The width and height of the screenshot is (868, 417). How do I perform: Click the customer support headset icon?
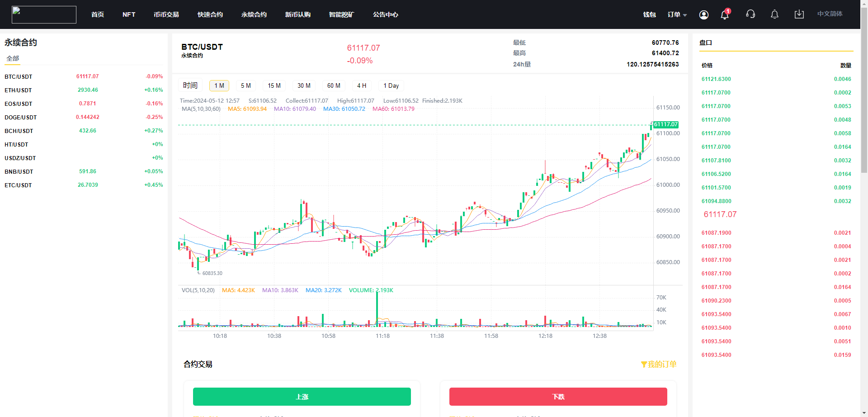coord(750,14)
